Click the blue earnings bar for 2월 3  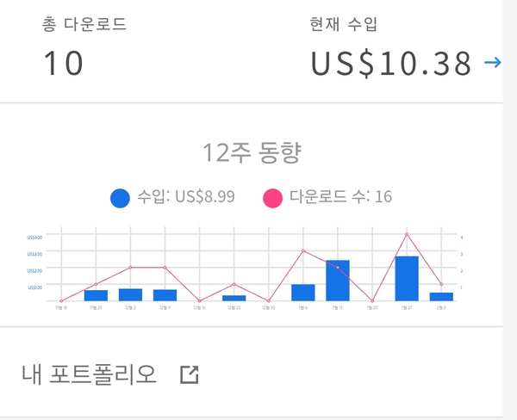pyautogui.click(x=441, y=296)
